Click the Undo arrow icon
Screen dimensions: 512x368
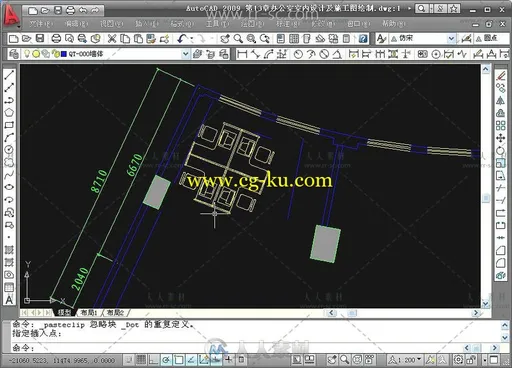coord(181,39)
